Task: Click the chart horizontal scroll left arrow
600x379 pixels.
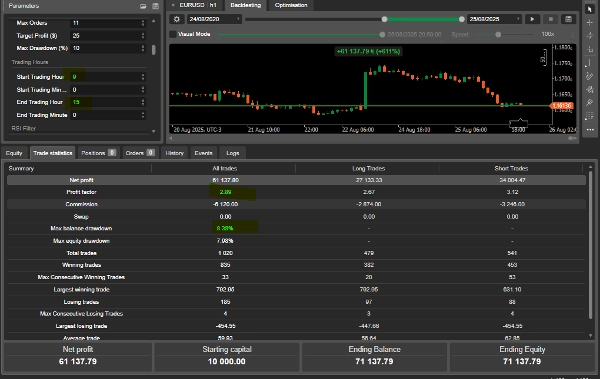Action: [171, 138]
